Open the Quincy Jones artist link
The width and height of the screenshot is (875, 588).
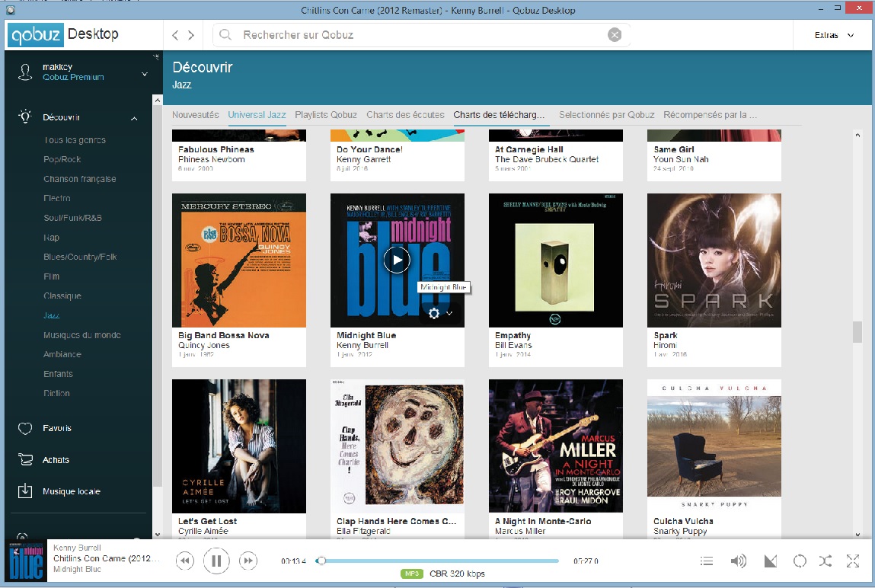click(203, 345)
